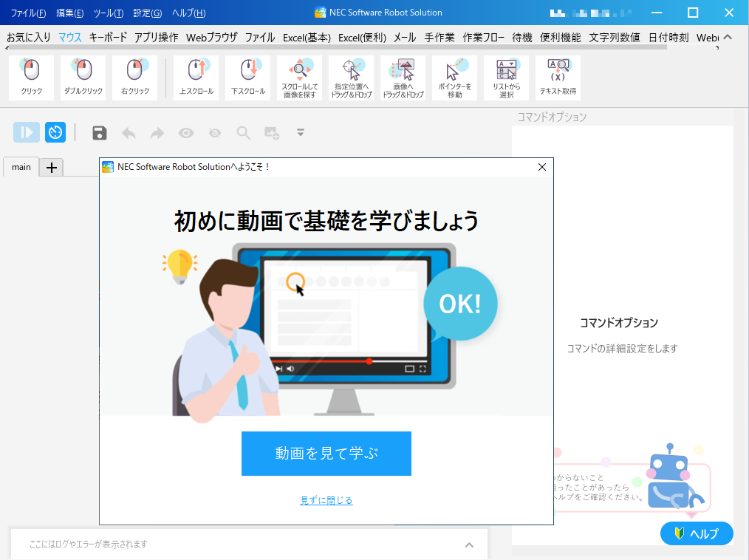Pick the スクロールして画像を探す command
The height and width of the screenshot is (560, 749).
point(299,76)
